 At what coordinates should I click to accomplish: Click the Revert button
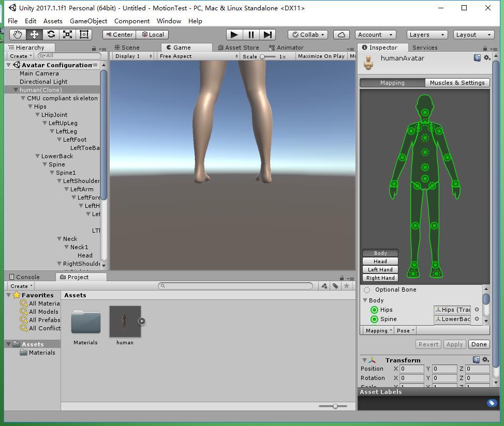pyautogui.click(x=428, y=344)
